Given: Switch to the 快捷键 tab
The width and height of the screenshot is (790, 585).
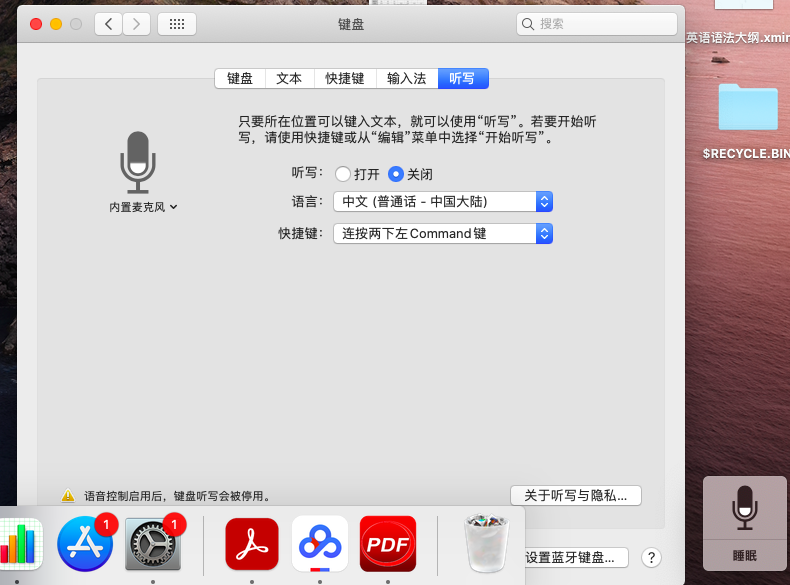Looking at the screenshot, I should [345, 78].
